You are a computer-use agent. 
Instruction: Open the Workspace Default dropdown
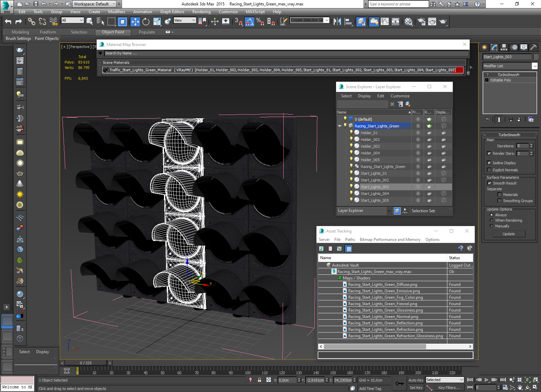pyautogui.click(x=114, y=4)
